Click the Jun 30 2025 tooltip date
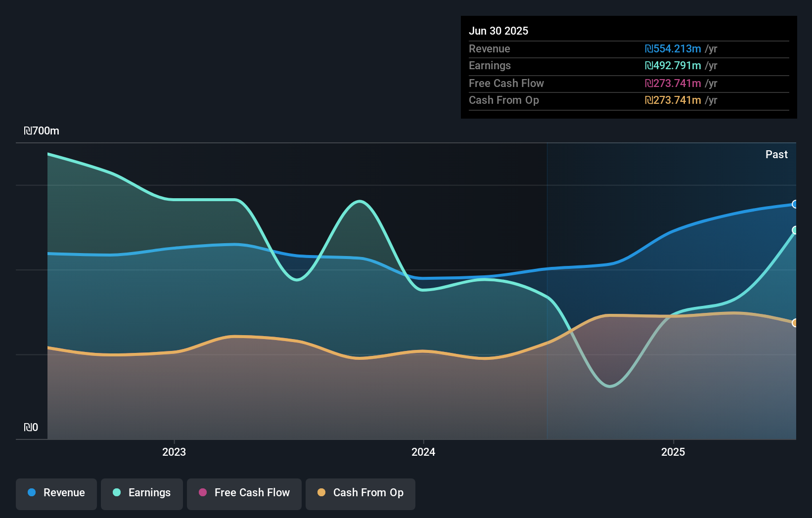The width and height of the screenshot is (812, 518). coord(498,31)
